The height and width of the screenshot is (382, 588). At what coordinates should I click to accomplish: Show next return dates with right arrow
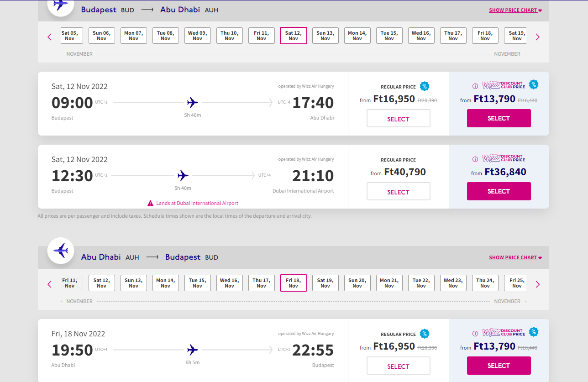point(537,284)
